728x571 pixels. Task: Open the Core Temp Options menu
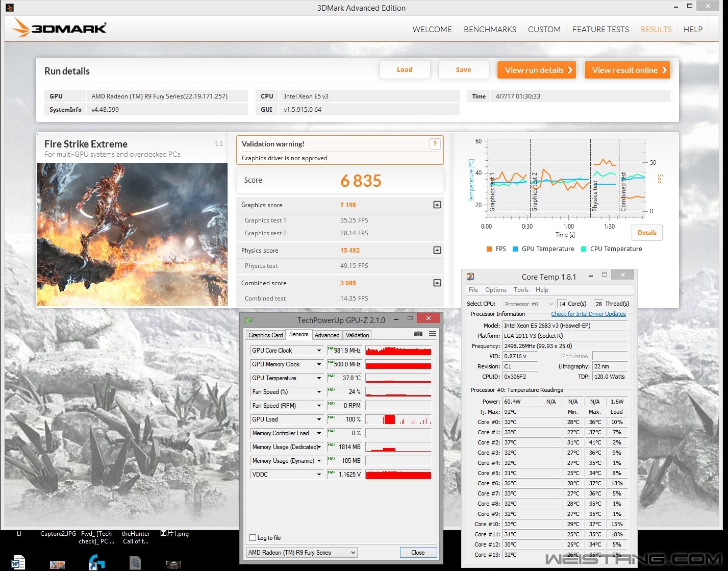[496, 290]
